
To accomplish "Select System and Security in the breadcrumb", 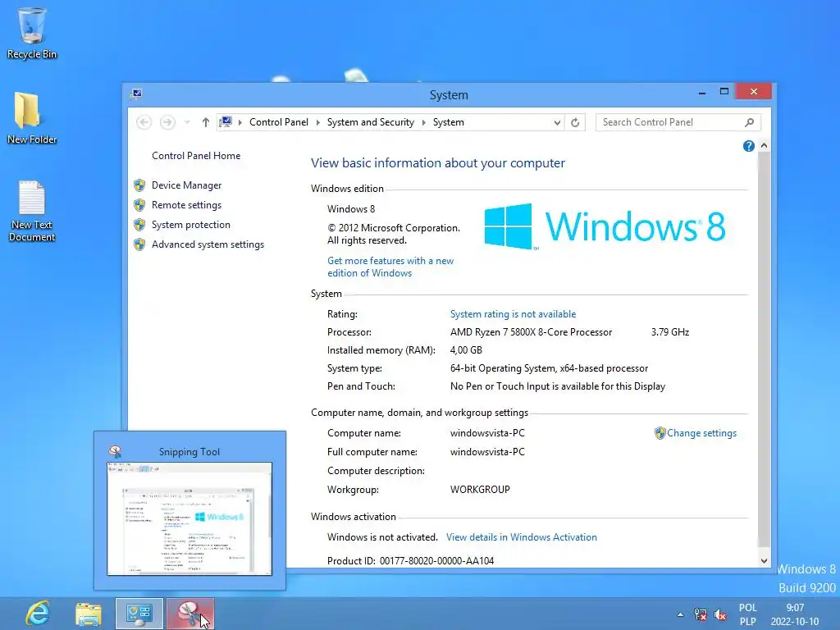I will [x=371, y=122].
